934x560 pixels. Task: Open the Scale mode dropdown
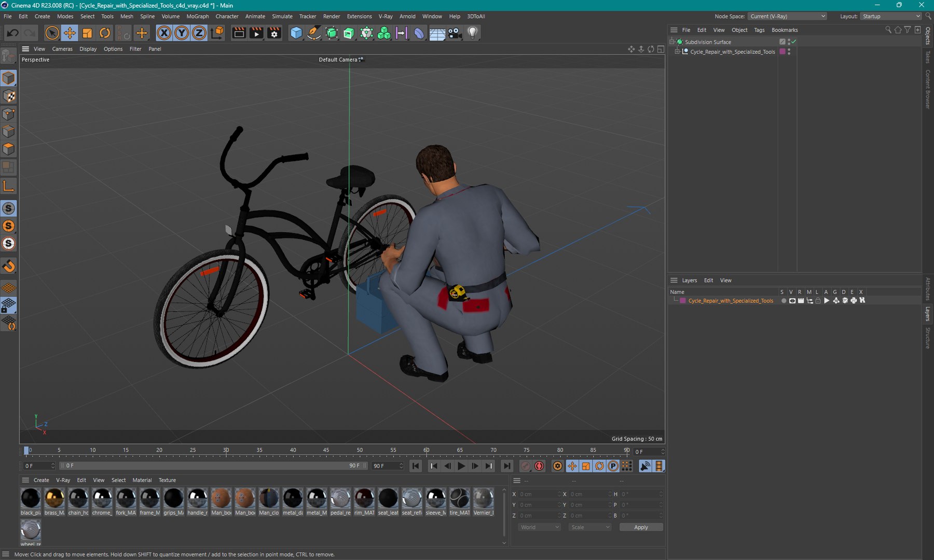coord(590,527)
